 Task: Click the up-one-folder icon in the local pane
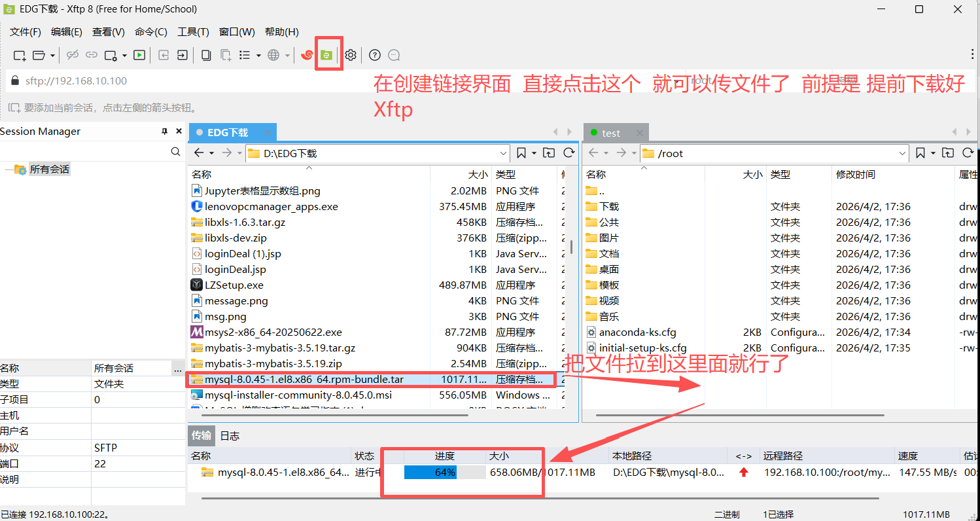[550, 153]
